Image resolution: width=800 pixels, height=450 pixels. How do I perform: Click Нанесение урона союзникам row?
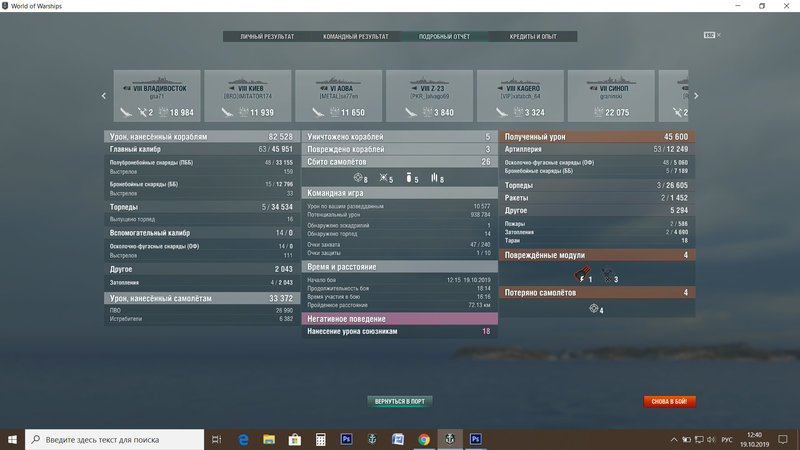coord(399,332)
